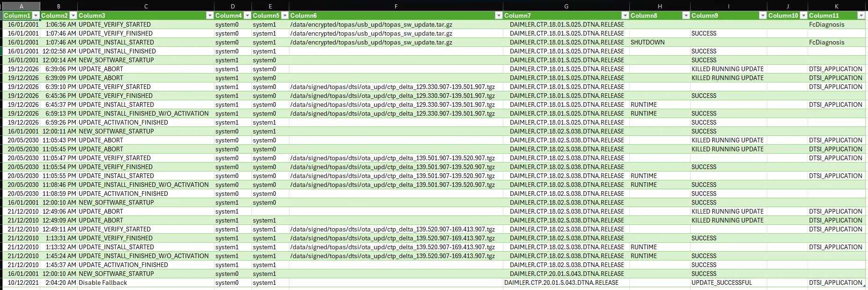Click the SHUTDOWN cell in Column8

click(660, 42)
